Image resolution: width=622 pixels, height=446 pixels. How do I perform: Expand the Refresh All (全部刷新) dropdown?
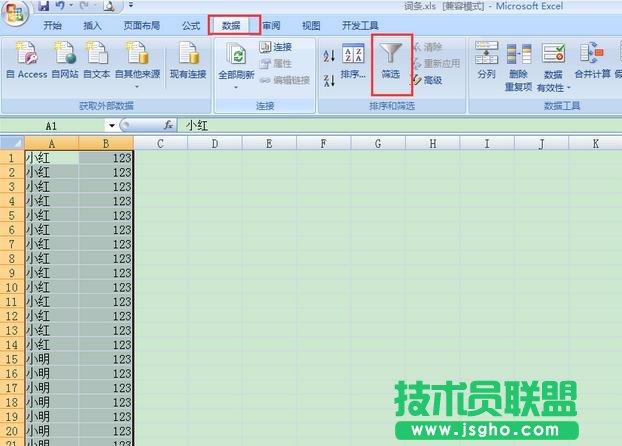click(236, 86)
